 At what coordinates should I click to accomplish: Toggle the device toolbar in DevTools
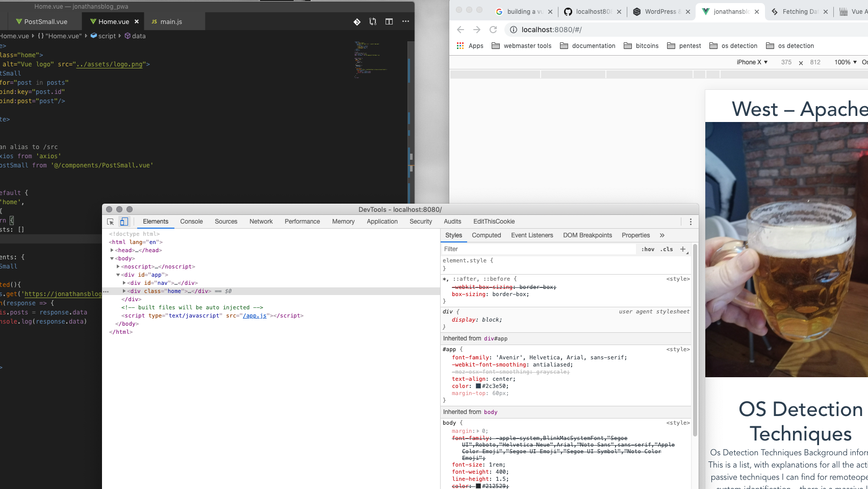[x=123, y=222]
